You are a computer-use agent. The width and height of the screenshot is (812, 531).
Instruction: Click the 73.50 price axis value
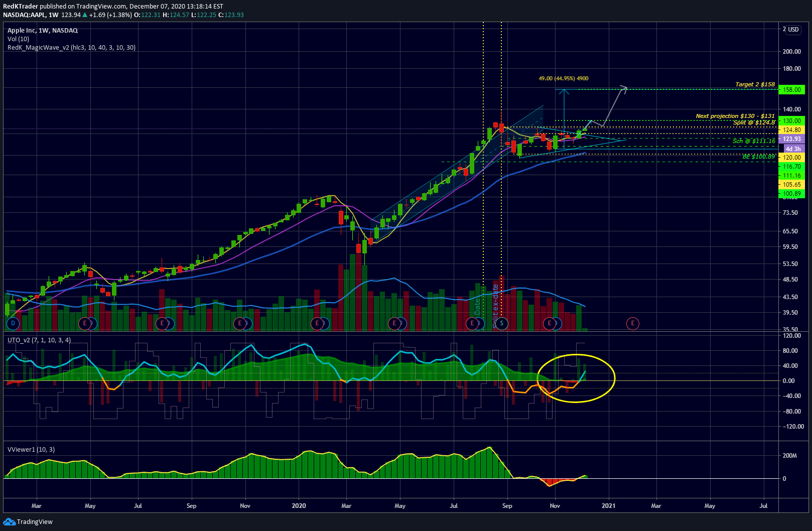click(x=790, y=213)
